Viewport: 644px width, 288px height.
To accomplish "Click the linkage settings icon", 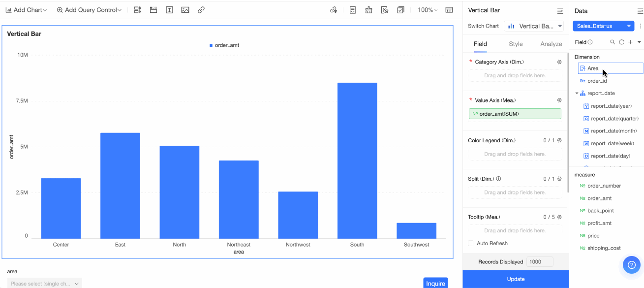I will coord(334,10).
